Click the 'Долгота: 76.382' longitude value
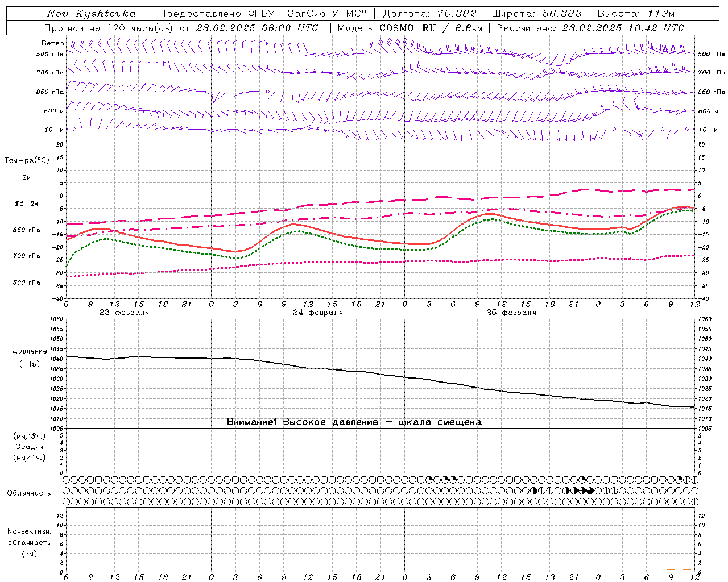The height and width of the screenshot is (582, 728). pyautogui.click(x=429, y=14)
